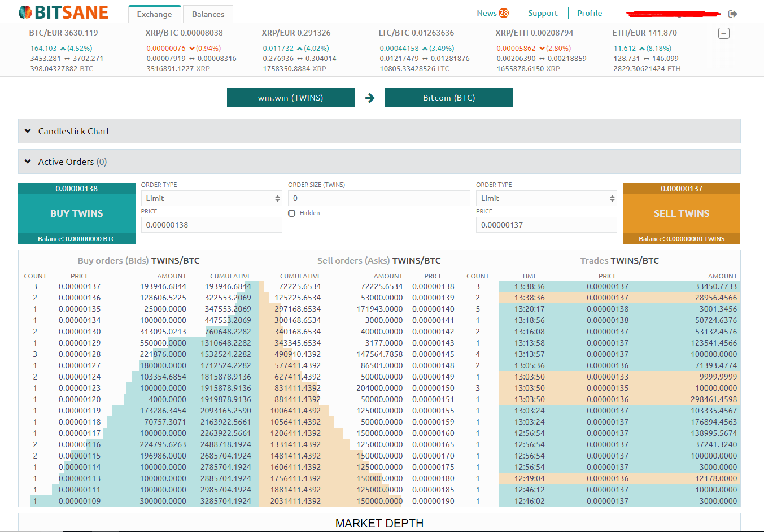This screenshot has width=764, height=532.
Task: Click the Bitcoin (BTC) pair selector
Action: pos(449,97)
